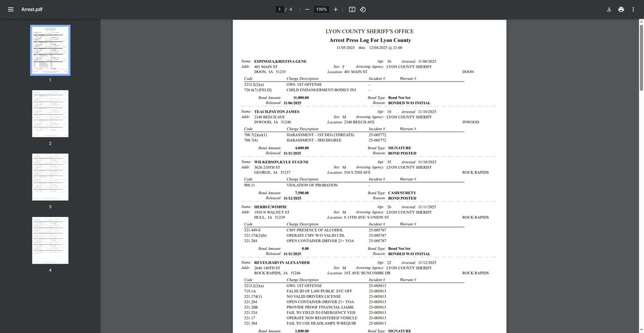Image resolution: width=644 pixels, height=333 pixels.
Task: Click the 100% zoom level field
Action: 321,10
